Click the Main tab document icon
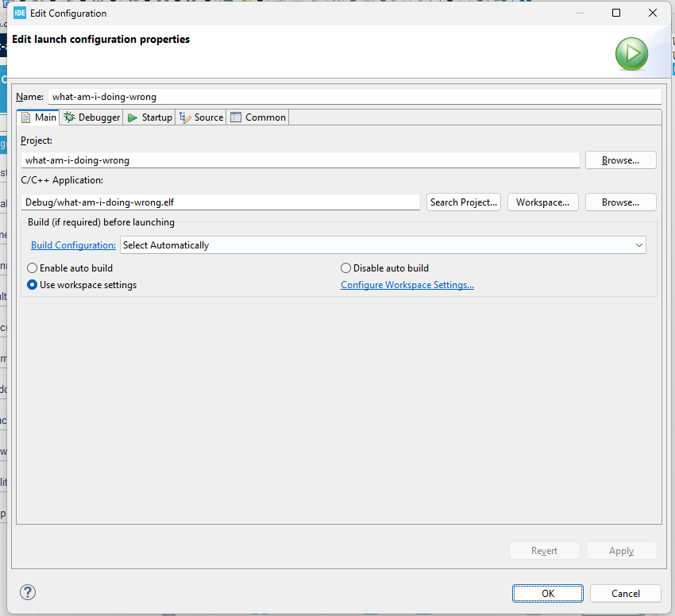Image resolution: width=675 pixels, height=616 pixels. coord(25,117)
